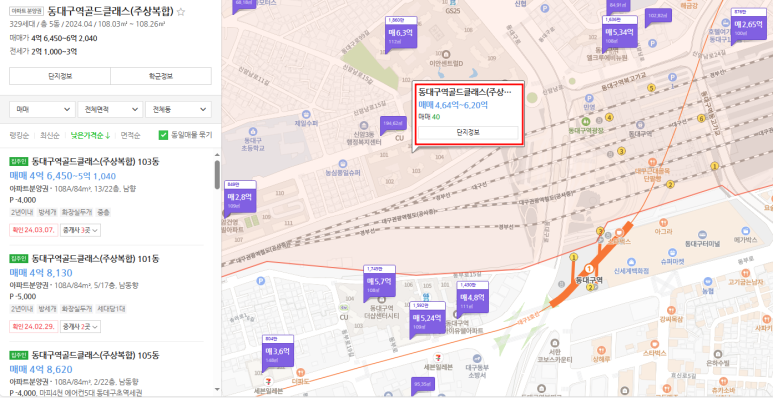Sort listings by 낮은가격순
Image resolution: width=773 pixels, height=398 pixels.
[90, 135]
